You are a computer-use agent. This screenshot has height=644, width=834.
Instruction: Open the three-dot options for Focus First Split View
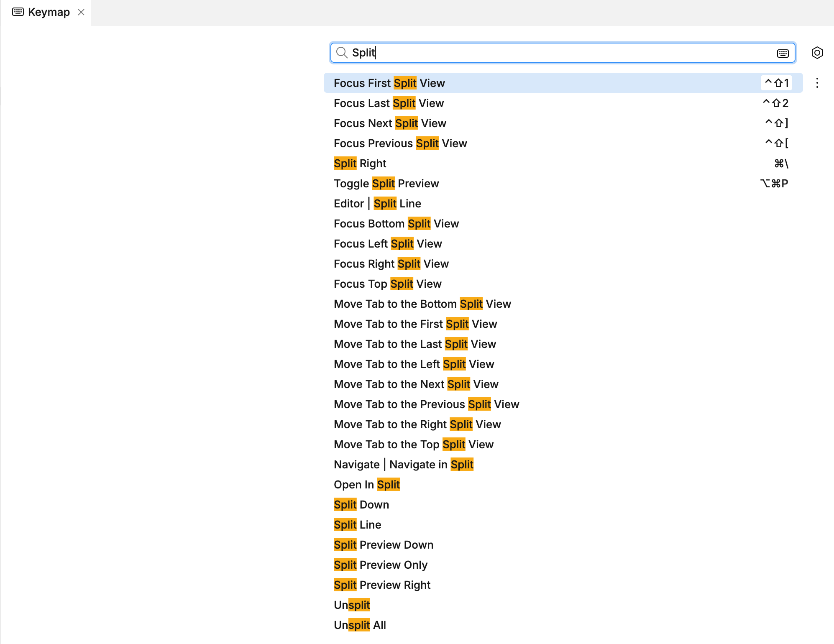click(817, 83)
